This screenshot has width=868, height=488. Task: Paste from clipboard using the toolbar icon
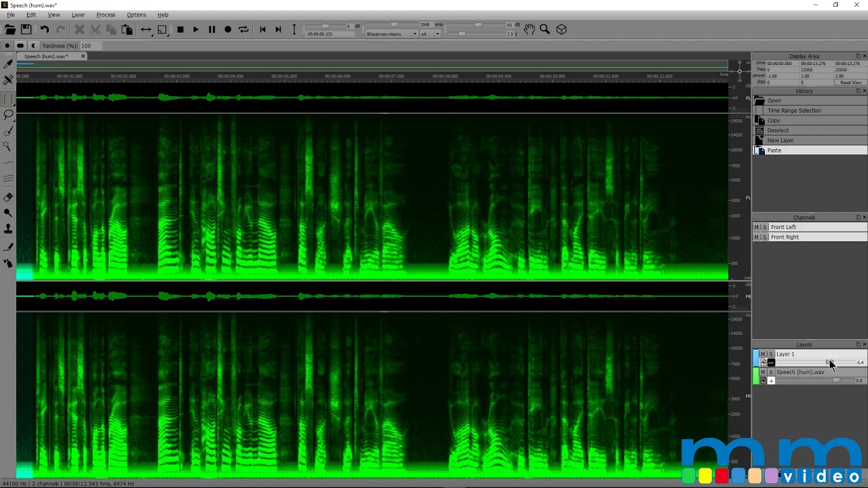click(127, 29)
